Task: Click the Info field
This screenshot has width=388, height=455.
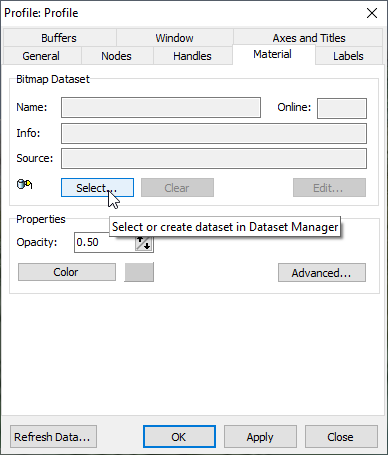Action: [x=214, y=133]
